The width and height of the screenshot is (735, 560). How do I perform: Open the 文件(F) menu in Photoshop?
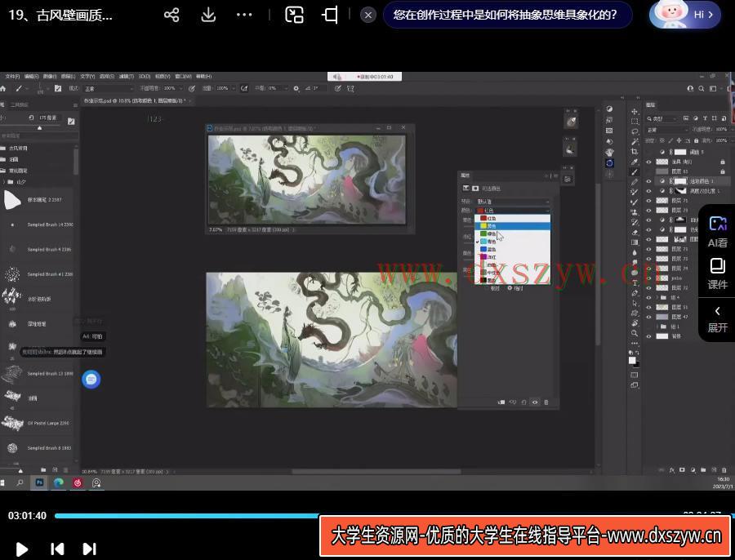(12, 76)
